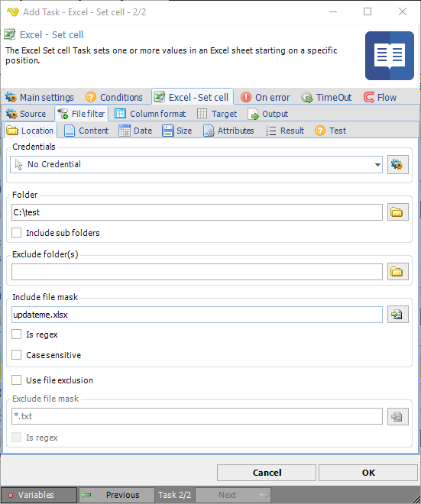Open the Result filter tab
Screen dimensions: 421x504
coord(285,131)
